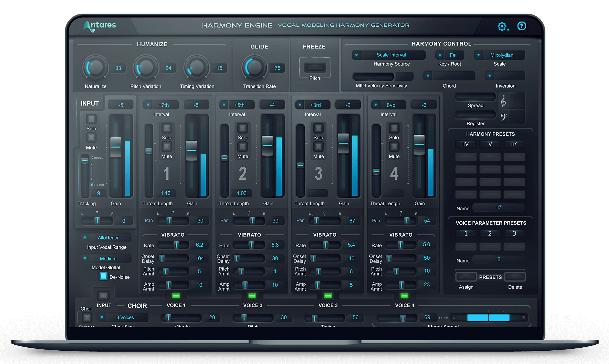Click the left arrow beside Stereo Spread
609x364 pixels.
click(x=440, y=317)
